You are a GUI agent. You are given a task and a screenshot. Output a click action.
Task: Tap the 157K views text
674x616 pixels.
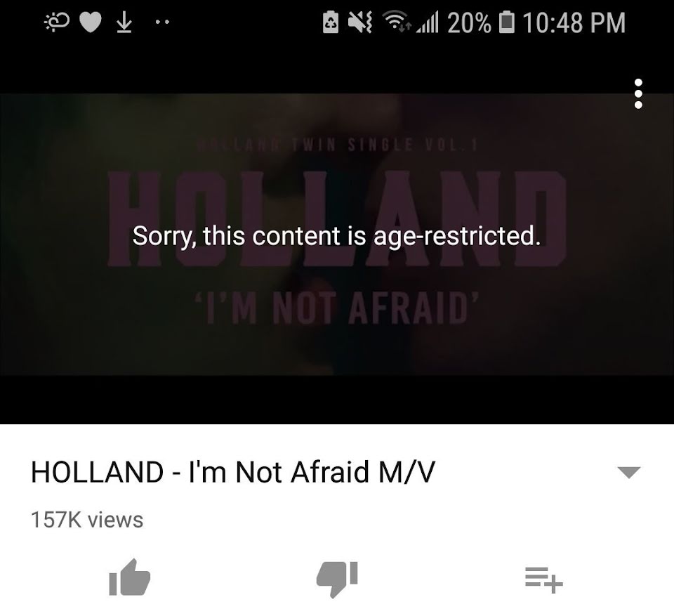coord(87,520)
